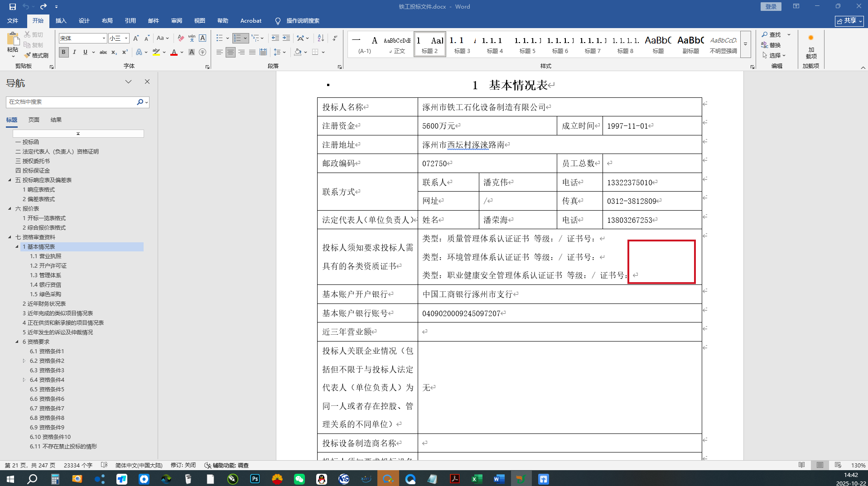Toggle subscript formatting
The height and width of the screenshot is (486, 868).
[x=114, y=52]
